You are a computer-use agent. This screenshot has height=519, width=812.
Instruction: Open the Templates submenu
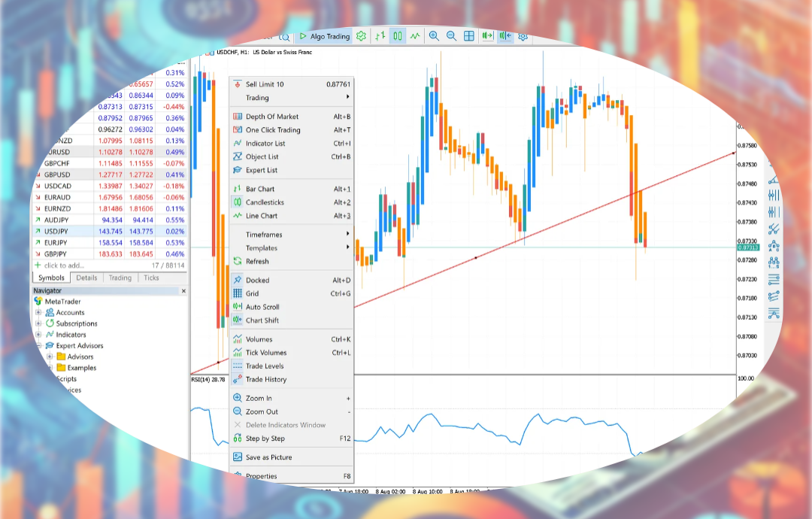291,248
